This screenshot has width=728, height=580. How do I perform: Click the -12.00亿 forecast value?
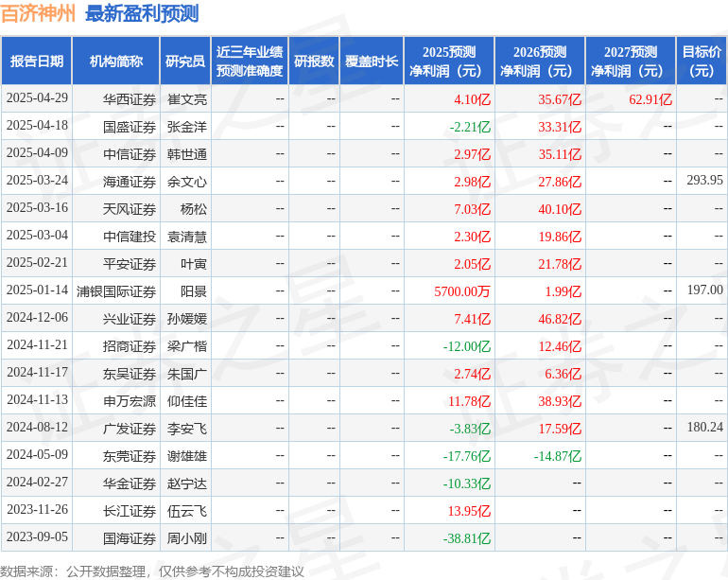(467, 346)
